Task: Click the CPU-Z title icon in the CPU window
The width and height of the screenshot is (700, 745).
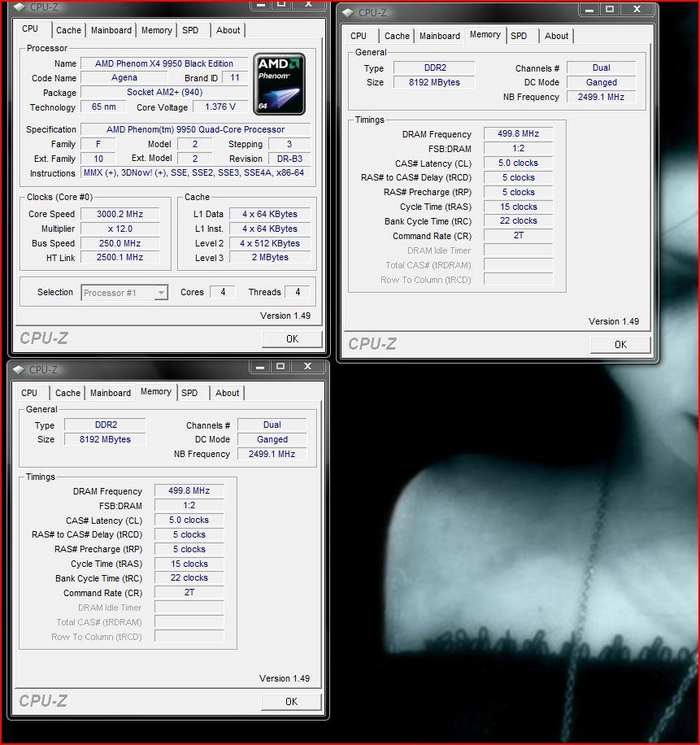Action: (x=20, y=7)
